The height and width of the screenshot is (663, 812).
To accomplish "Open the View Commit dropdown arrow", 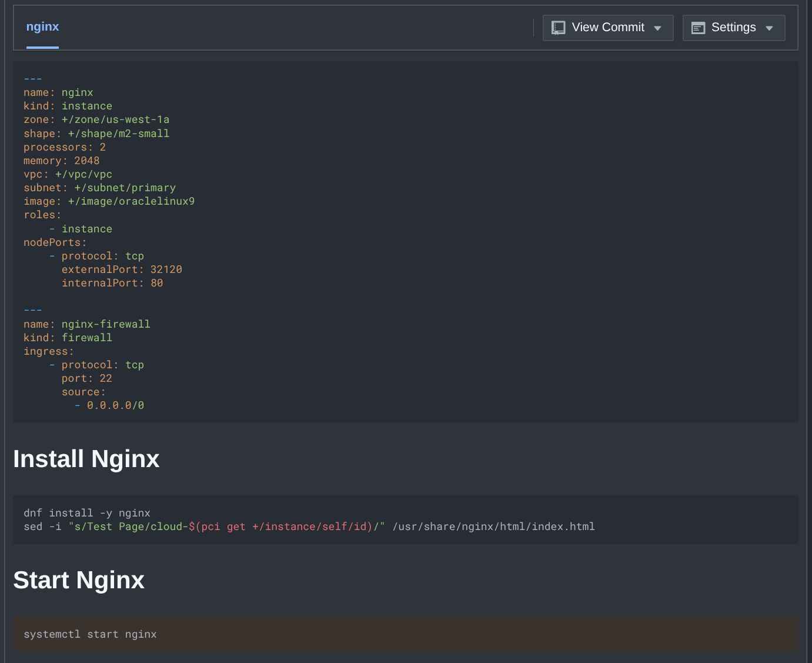I will (x=657, y=28).
